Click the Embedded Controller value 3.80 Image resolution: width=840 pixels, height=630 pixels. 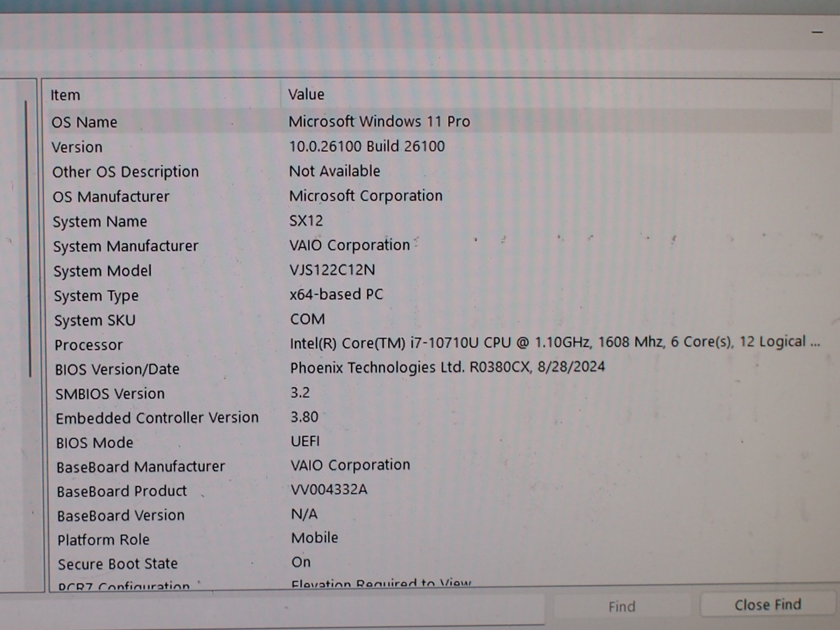(x=304, y=417)
